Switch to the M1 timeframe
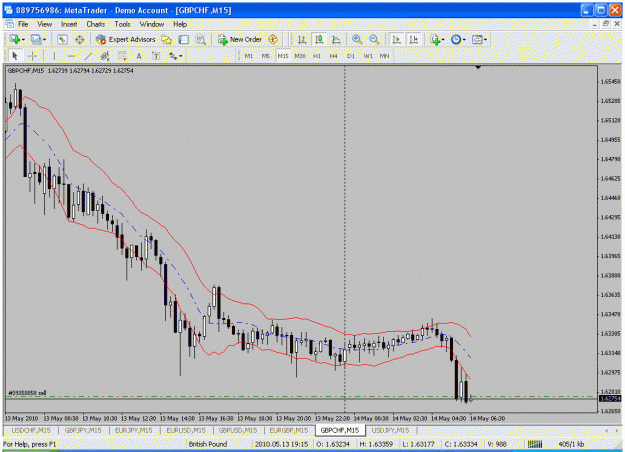The width and height of the screenshot is (625, 452). pyautogui.click(x=249, y=56)
